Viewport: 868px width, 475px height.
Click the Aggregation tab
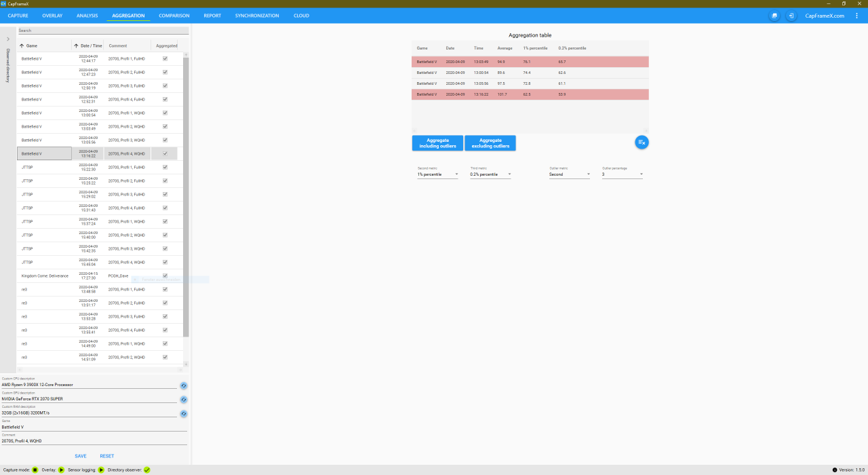[128, 16]
